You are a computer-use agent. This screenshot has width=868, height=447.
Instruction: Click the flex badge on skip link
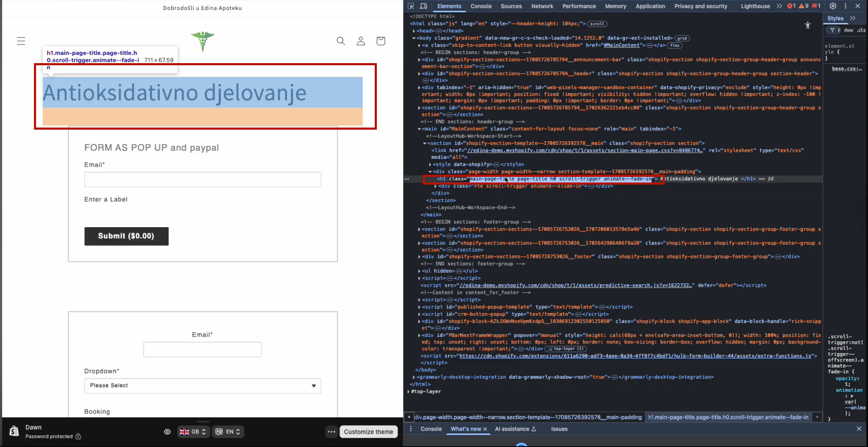(x=675, y=46)
